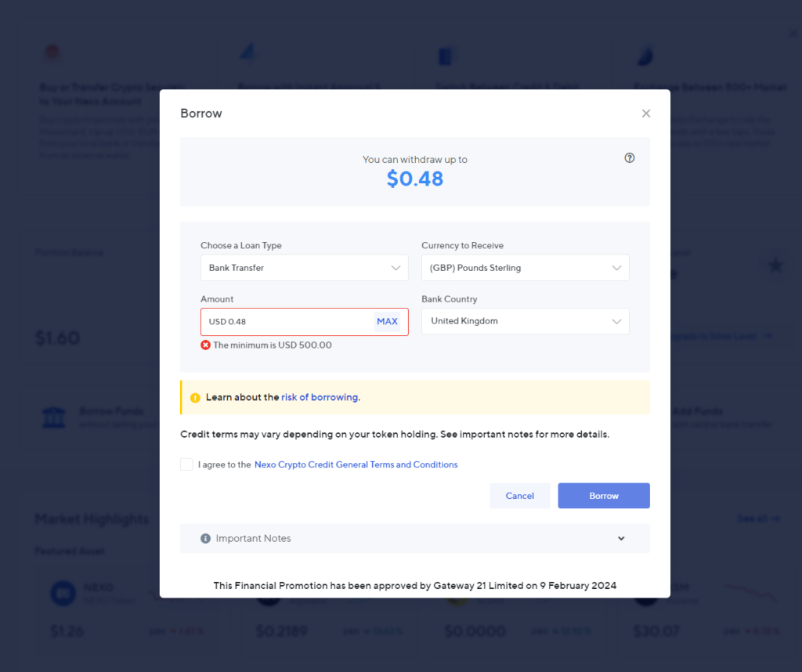Click the star icon on the right panel

[x=775, y=265]
